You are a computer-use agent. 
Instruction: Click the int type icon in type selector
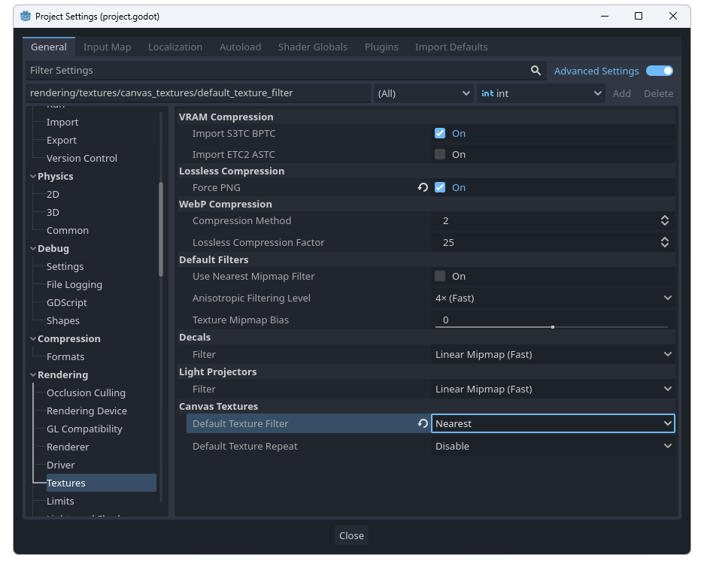click(x=487, y=93)
